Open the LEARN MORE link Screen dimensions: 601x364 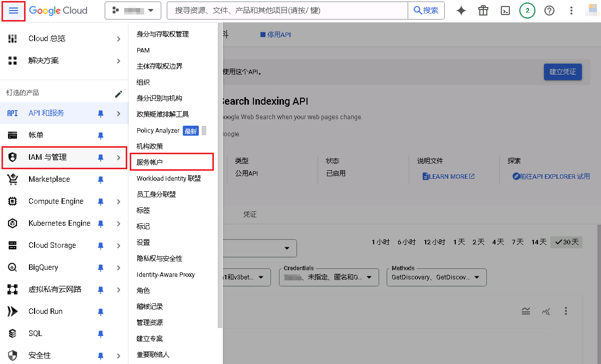pos(449,176)
